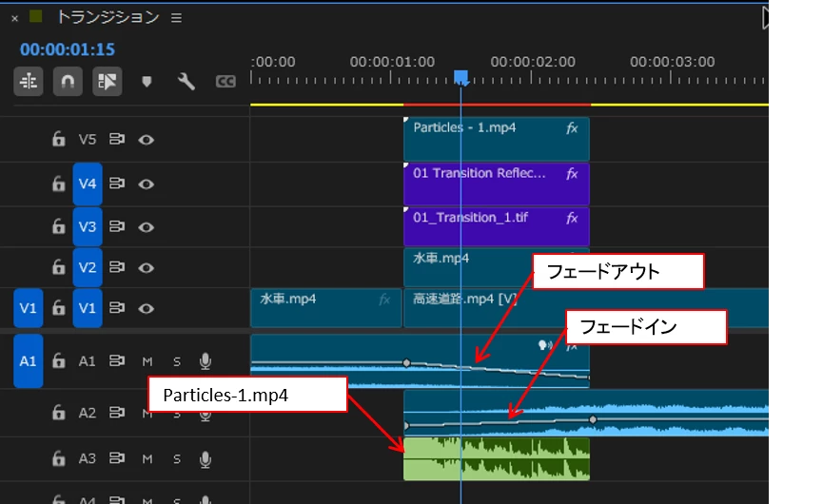Close the トランジション sequence tab
This screenshot has height=504, width=823.
pos(14,18)
